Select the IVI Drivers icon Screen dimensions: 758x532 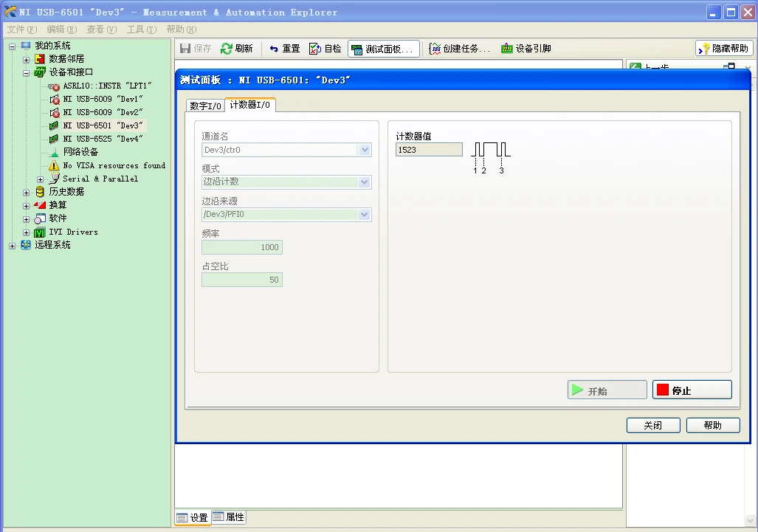click(x=40, y=232)
